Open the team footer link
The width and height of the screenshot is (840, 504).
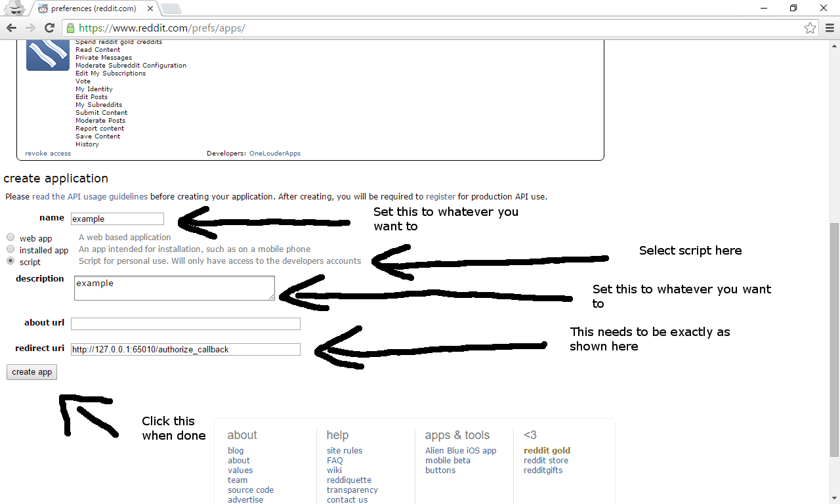pos(238,480)
